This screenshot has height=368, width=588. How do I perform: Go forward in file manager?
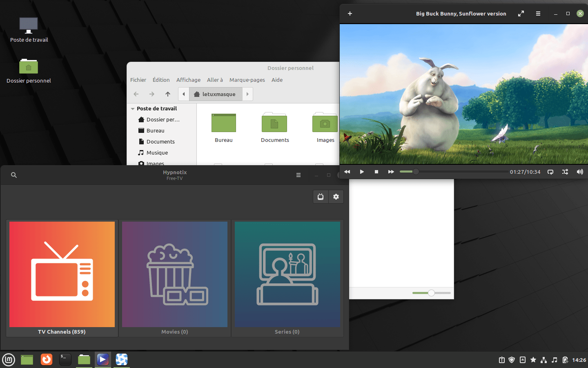(152, 94)
